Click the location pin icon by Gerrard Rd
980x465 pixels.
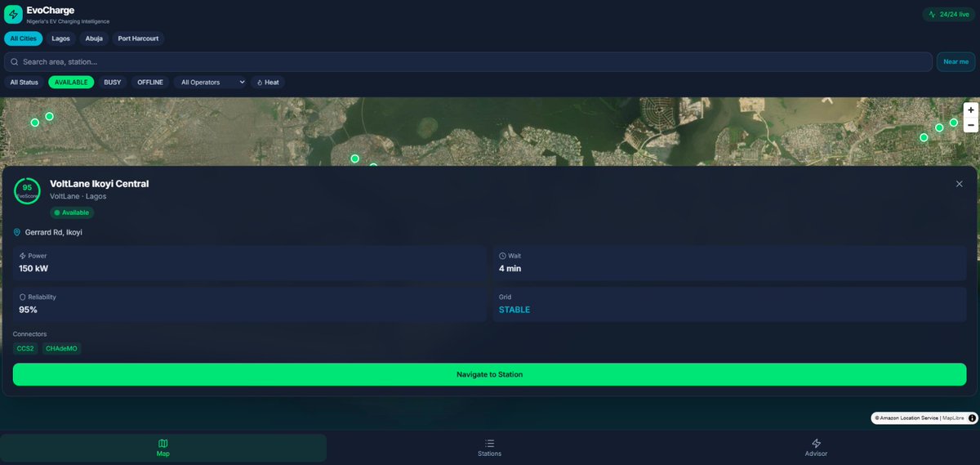click(17, 232)
